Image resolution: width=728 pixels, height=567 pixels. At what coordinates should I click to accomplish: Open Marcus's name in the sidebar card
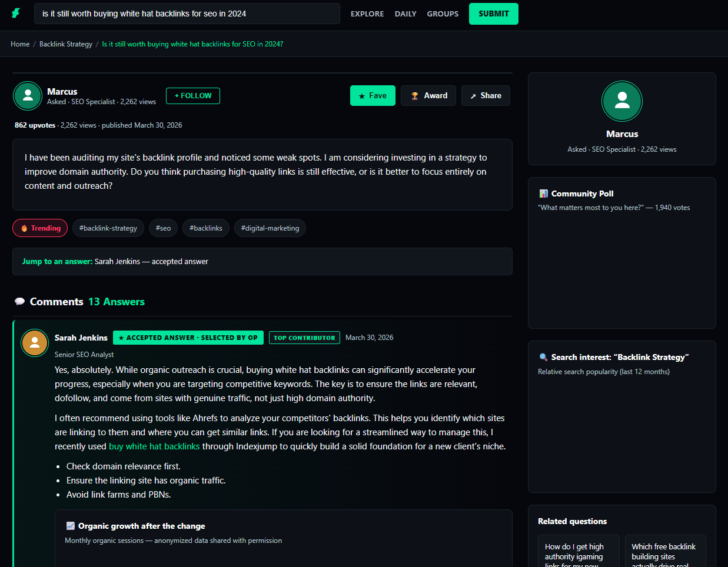click(622, 134)
